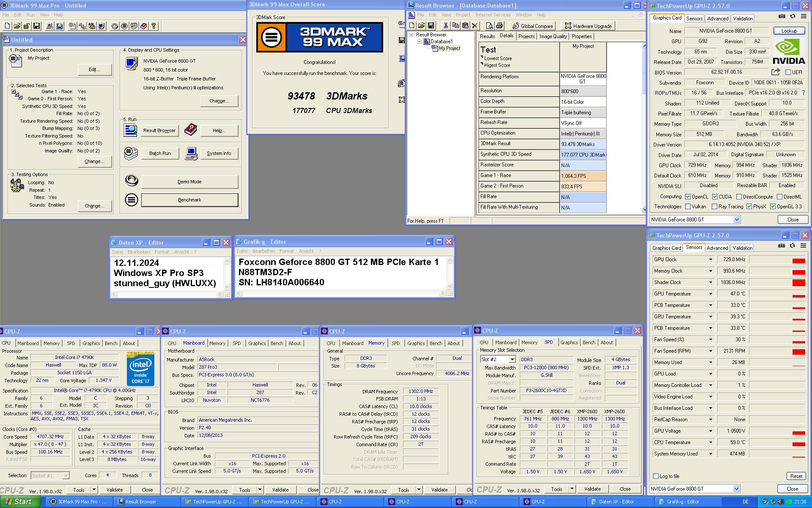
Task: Open Slot #2 memory slot dropdown in CPU-Z
Action: click(x=512, y=359)
